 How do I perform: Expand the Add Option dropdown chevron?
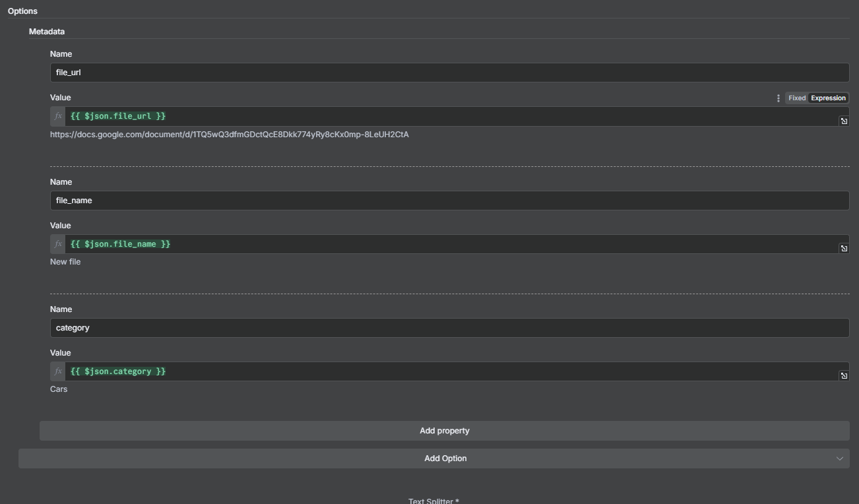point(840,458)
